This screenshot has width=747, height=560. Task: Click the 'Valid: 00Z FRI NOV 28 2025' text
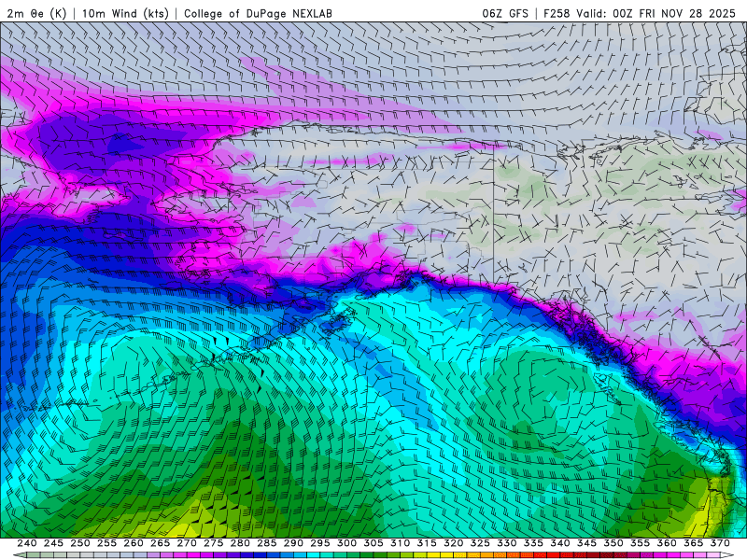656,13
